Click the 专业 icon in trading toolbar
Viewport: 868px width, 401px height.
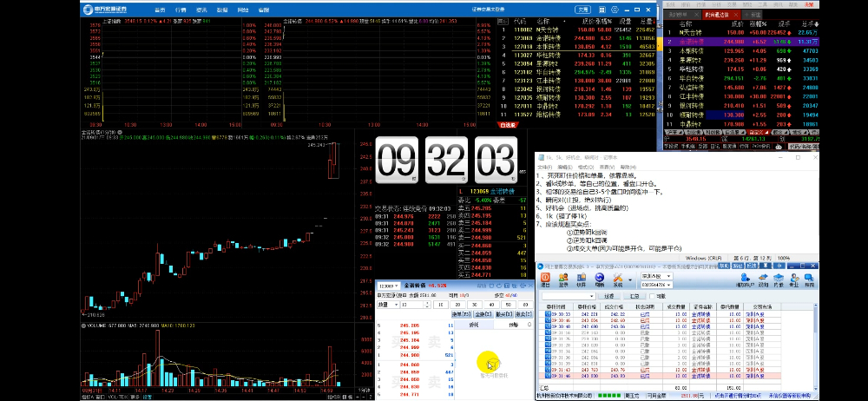tap(794, 280)
